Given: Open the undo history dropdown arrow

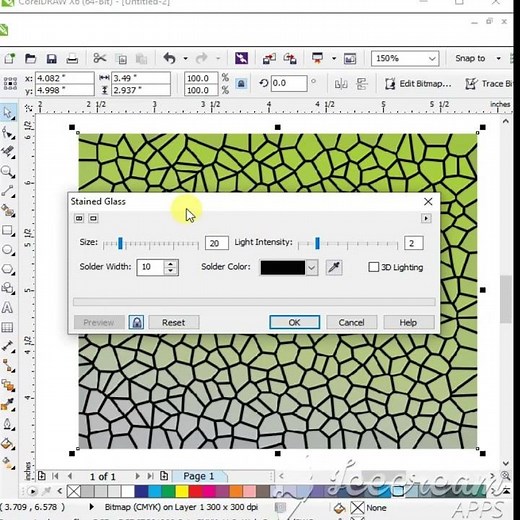Looking at the screenshot, I should 185,58.
